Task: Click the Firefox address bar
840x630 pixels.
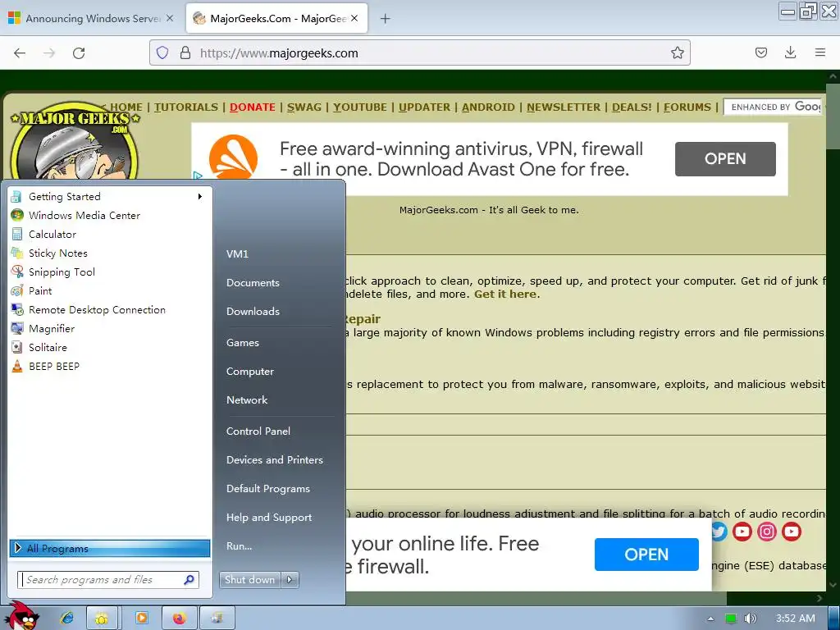Action: tap(419, 52)
